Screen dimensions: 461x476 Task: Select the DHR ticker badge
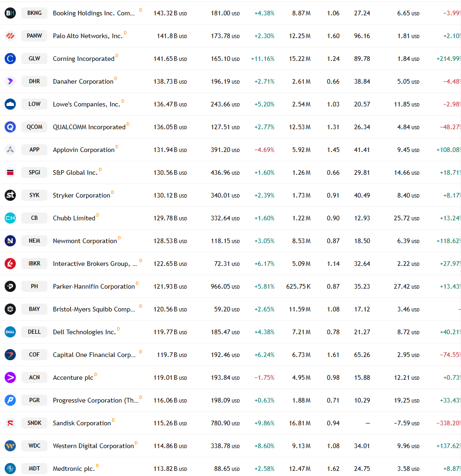pyautogui.click(x=34, y=81)
